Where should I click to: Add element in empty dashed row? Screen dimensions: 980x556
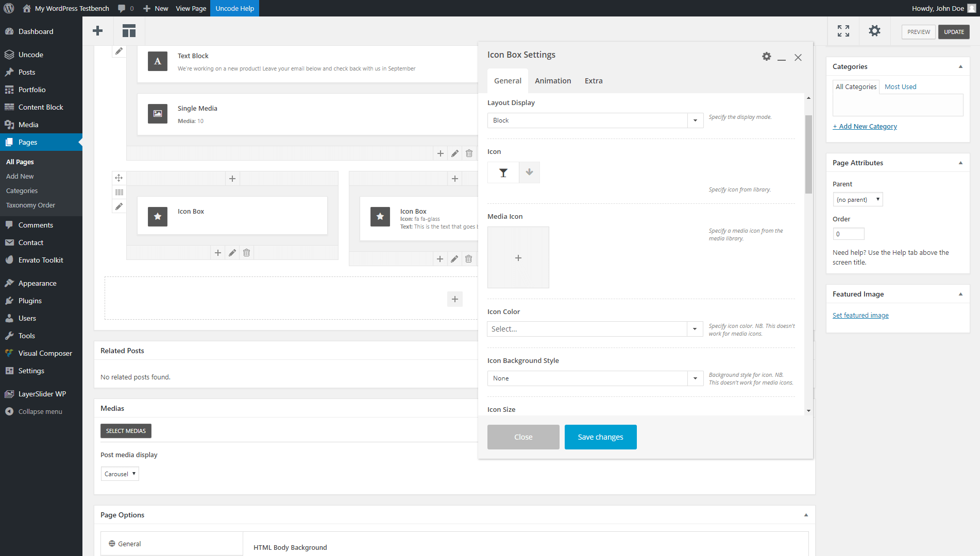455,299
